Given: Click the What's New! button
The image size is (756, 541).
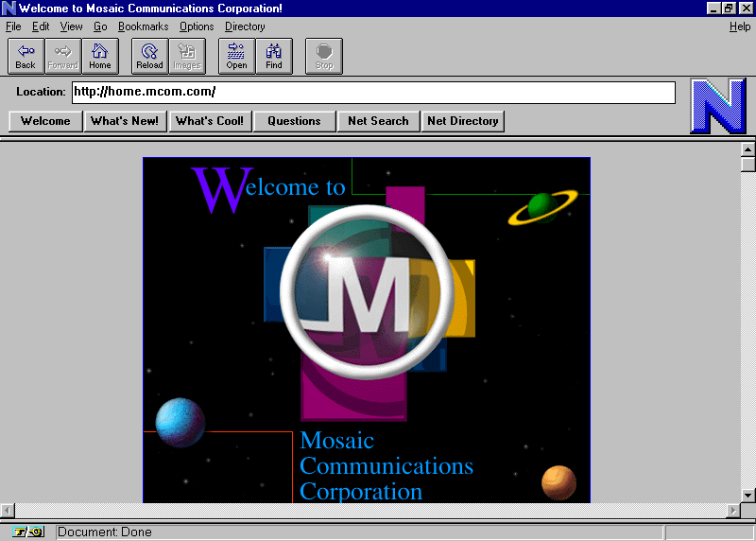Looking at the screenshot, I should (125, 121).
